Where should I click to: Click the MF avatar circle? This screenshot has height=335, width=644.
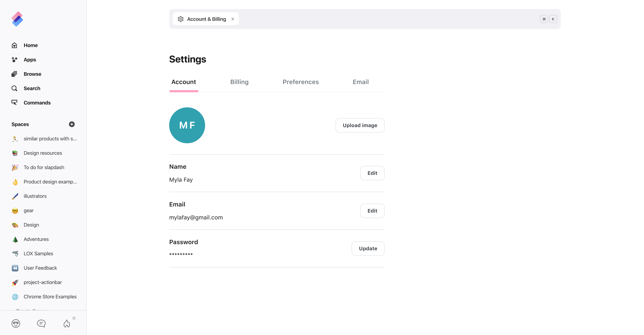point(187,125)
